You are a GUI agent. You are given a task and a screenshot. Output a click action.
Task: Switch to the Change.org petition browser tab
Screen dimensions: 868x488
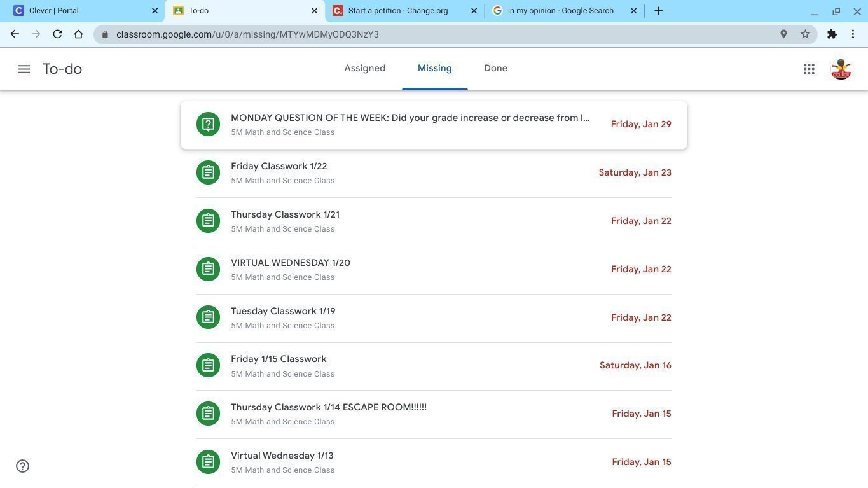398,11
